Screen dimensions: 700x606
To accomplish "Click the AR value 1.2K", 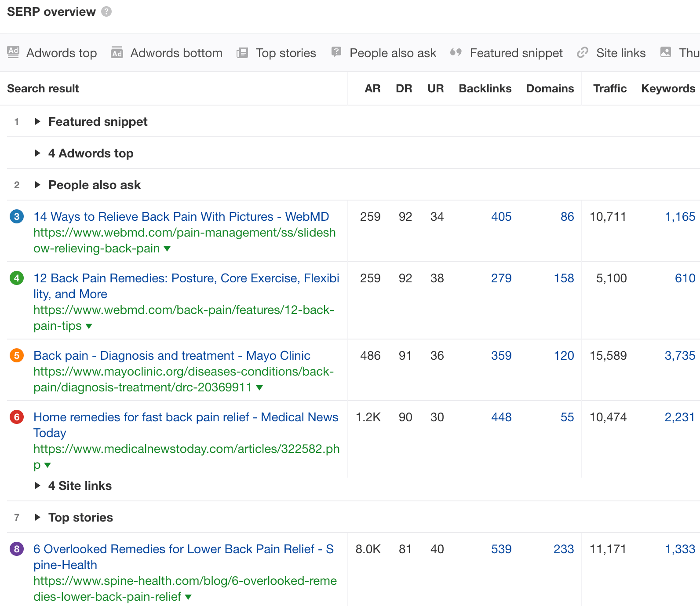I will coord(368,417).
